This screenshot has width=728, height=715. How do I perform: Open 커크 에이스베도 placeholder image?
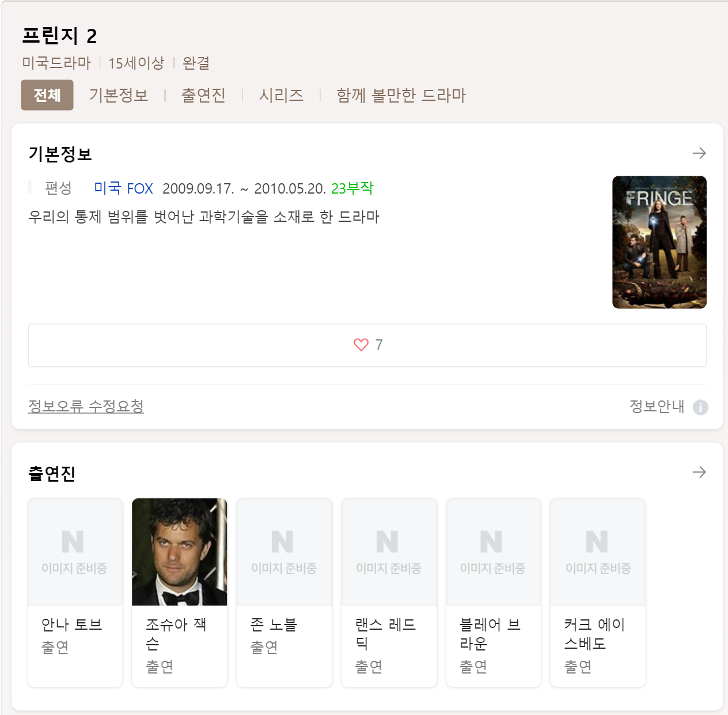pyautogui.click(x=598, y=552)
